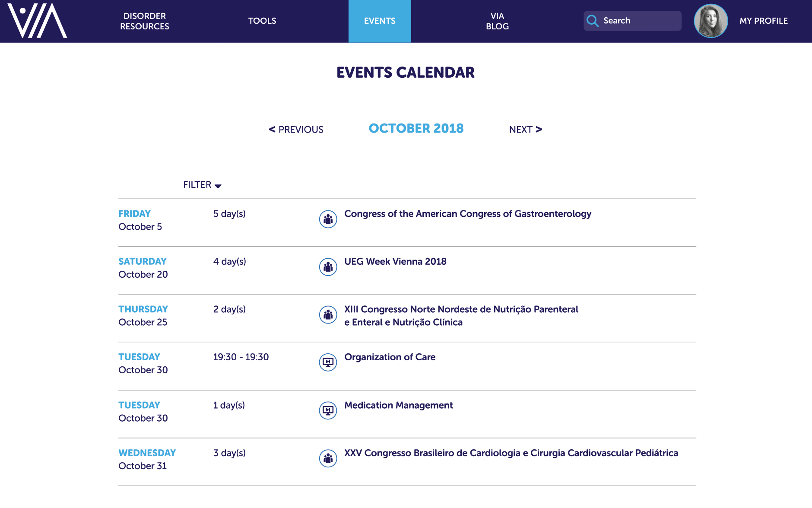
Task: Advance to the next month
Action: click(525, 130)
